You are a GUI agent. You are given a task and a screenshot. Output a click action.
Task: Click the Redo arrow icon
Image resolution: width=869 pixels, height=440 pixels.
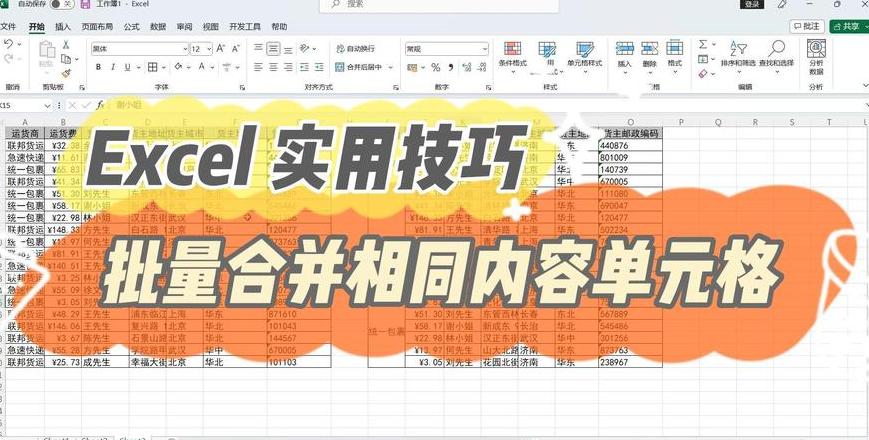(8, 58)
